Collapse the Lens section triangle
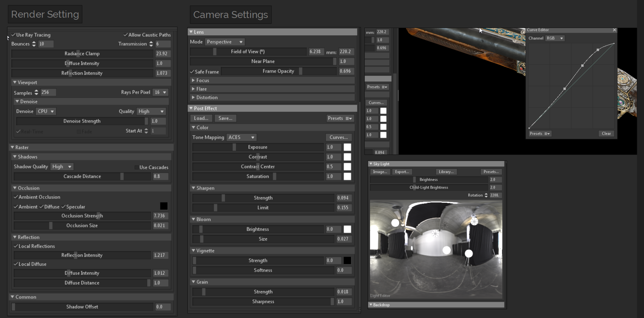Image resolution: width=644 pixels, height=318 pixels. (191, 32)
